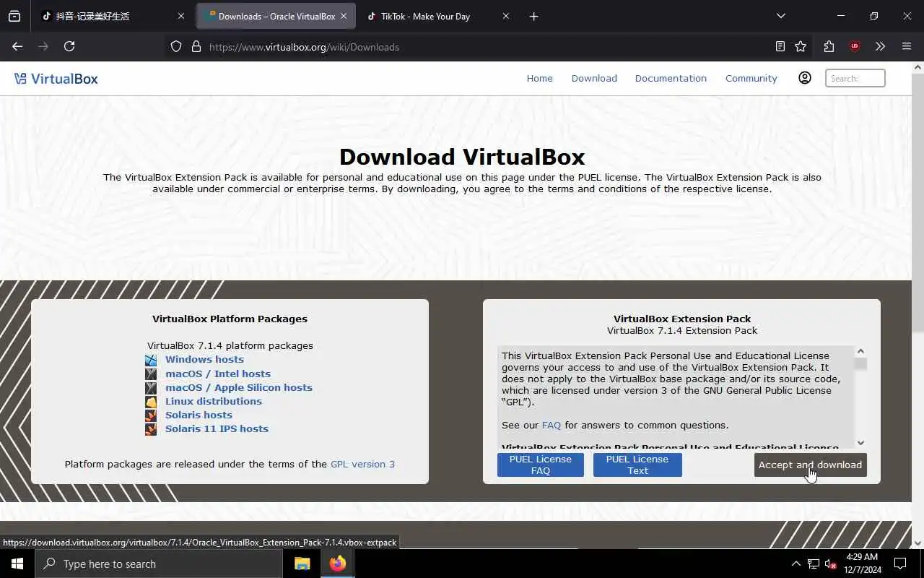Click the PUEL License FAQ button
924x578 pixels.
(x=541, y=465)
